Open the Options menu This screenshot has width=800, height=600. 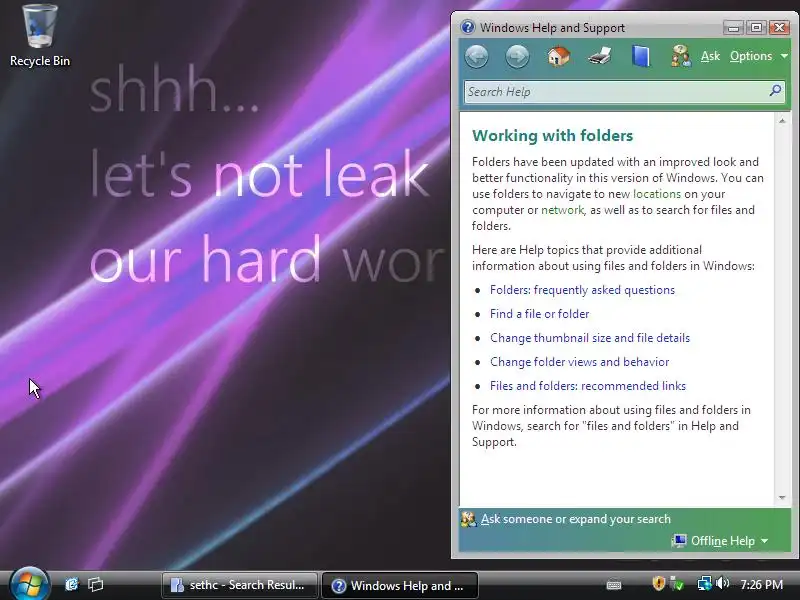pyautogui.click(x=759, y=56)
